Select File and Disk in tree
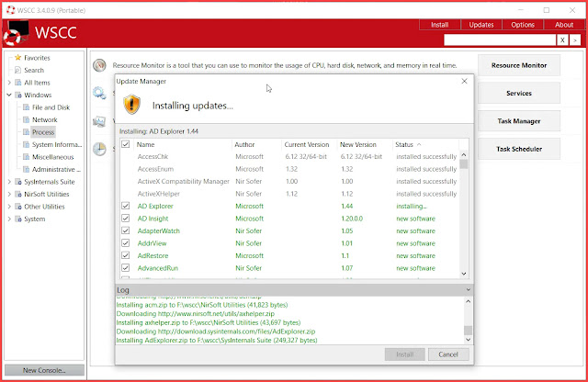The height and width of the screenshot is (382, 588). click(51, 107)
